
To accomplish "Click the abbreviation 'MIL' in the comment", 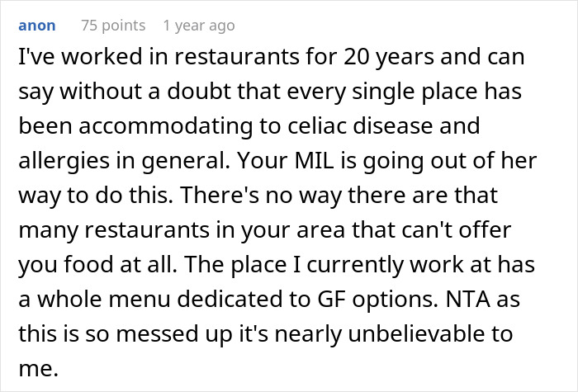I will (x=314, y=160).
